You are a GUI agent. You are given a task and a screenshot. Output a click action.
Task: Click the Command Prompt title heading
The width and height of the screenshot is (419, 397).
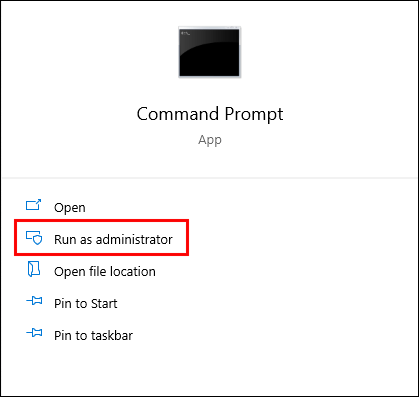(x=210, y=114)
